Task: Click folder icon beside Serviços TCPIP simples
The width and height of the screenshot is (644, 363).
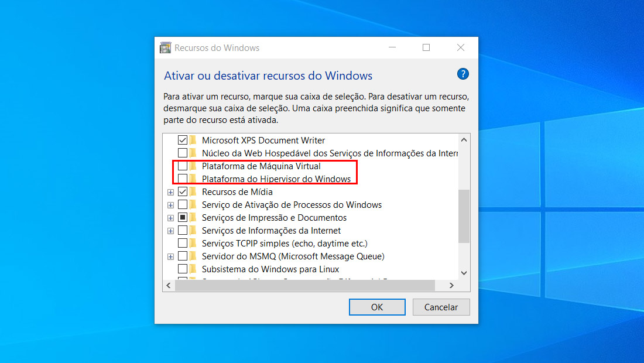Action: tap(193, 243)
